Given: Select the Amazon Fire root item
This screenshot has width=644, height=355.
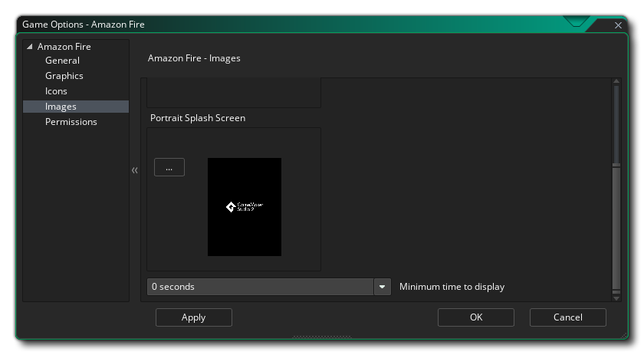Looking at the screenshot, I should pyautogui.click(x=64, y=47).
